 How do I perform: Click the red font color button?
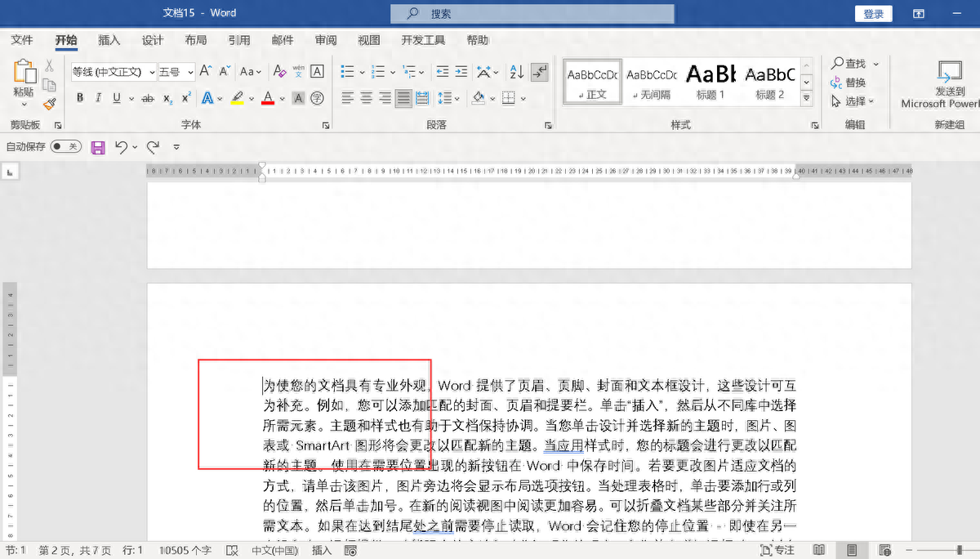click(x=268, y=98)
